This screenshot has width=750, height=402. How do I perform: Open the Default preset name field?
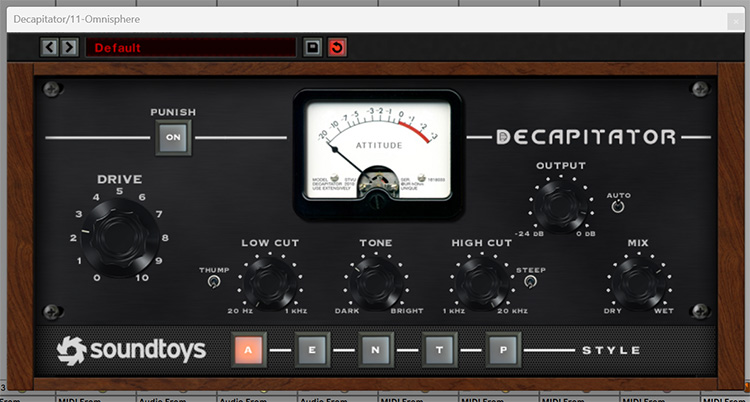191,47
